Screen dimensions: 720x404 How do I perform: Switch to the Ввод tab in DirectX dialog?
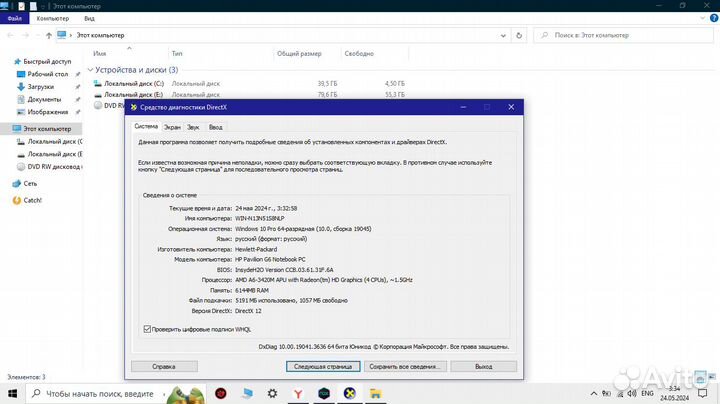click(215, 128)
